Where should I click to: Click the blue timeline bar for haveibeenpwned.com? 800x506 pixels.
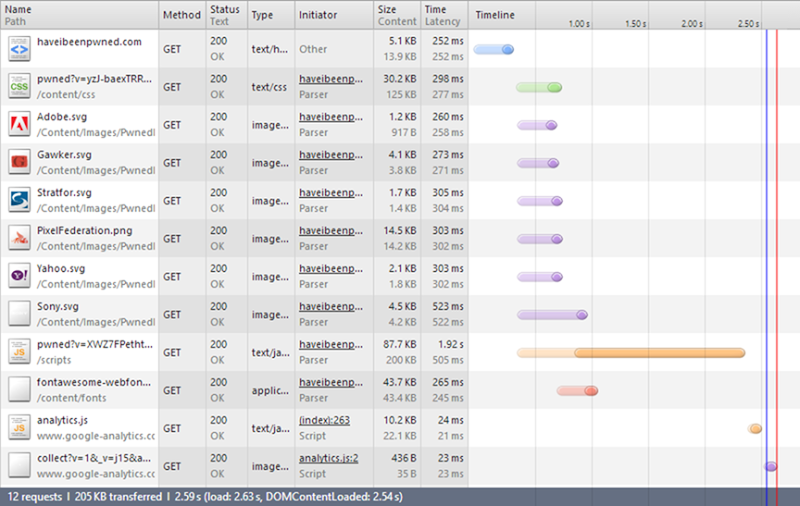[493, 49]
